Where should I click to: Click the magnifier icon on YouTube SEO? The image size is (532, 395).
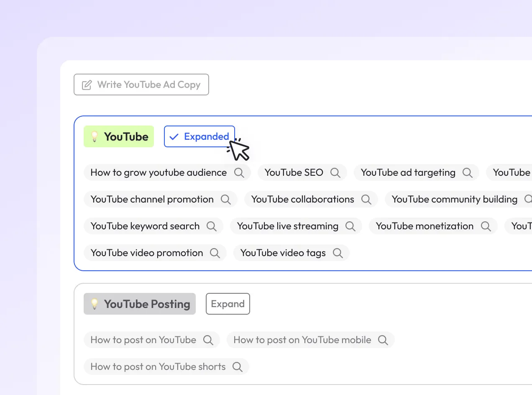pyautogui.click(x=335, y=172)
